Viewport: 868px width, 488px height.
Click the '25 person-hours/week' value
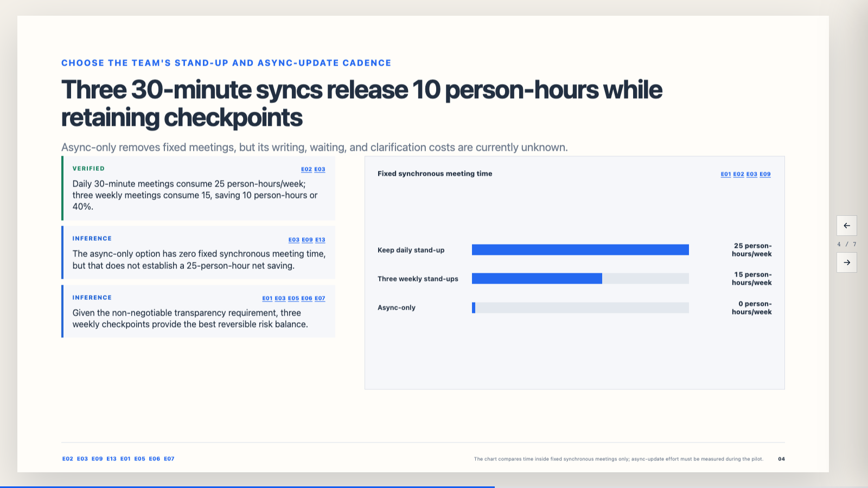click(x=752, y=250)
